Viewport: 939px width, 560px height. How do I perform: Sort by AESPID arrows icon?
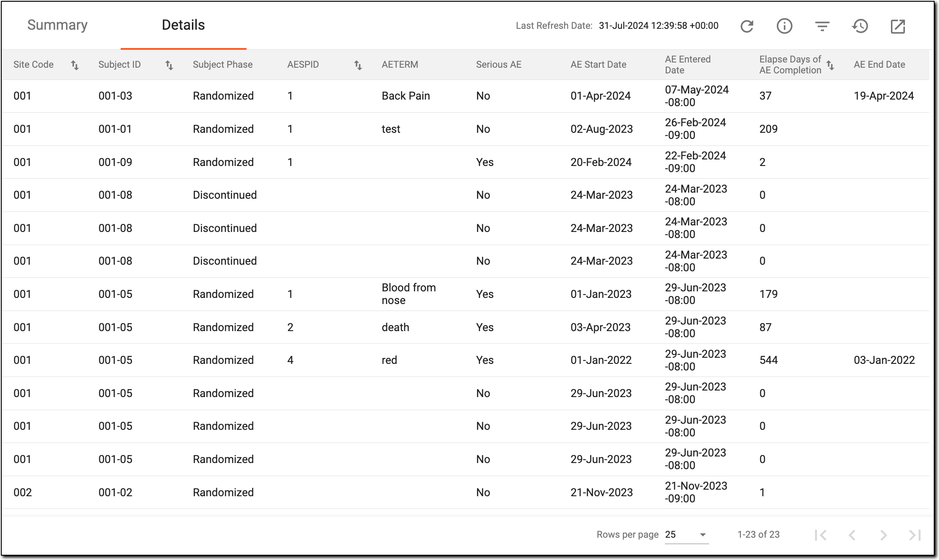pyautogui.click(x=358, y=65)
